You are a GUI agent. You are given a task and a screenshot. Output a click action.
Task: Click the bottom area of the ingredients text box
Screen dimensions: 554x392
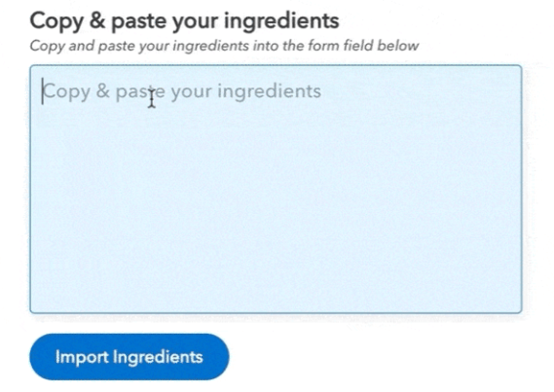pyautogui.click(x=276, y=297)
